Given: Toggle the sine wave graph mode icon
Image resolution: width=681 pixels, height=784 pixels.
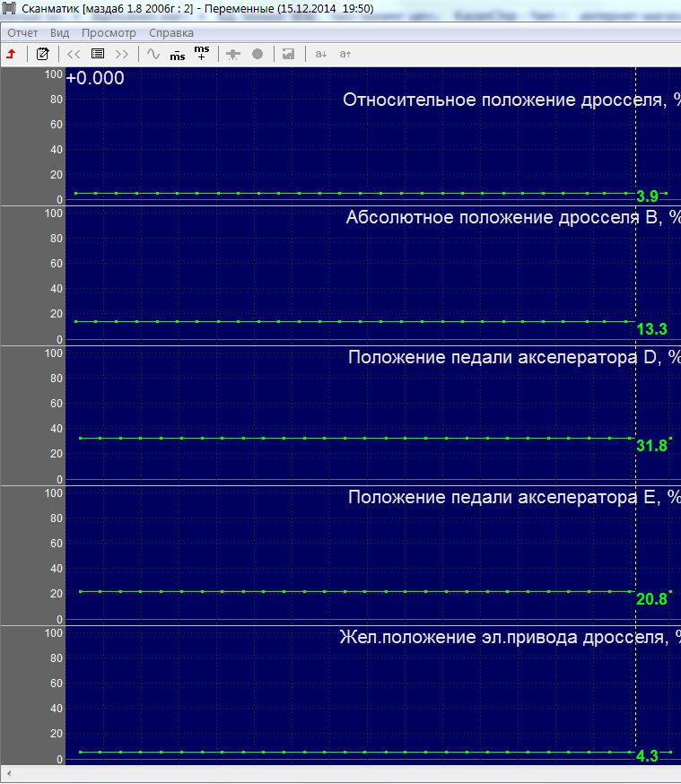Looking at the screenshot, I should coord(153,54).
